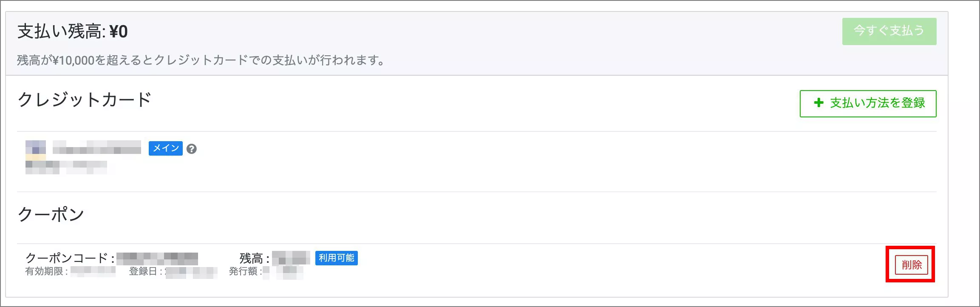Click the blurred coupon code value
Image resolution: width=980 pixels, height=307 pixels.
click(x=157, y=258)
